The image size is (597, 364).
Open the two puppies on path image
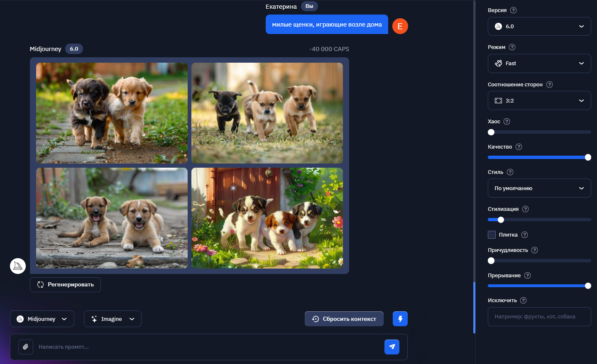point(112,113)
